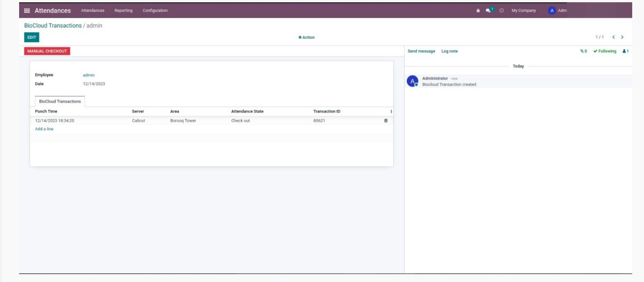Image resolution: width=644 pixels, height=282 pixels.
Task: Open the My Company switcher
Action: [524, 11]
